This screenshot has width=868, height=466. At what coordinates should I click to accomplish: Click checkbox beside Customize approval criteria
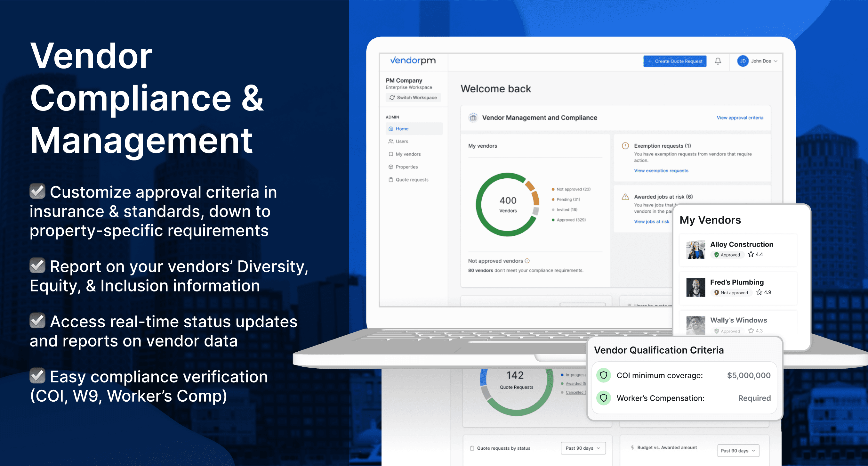(37, 191)
